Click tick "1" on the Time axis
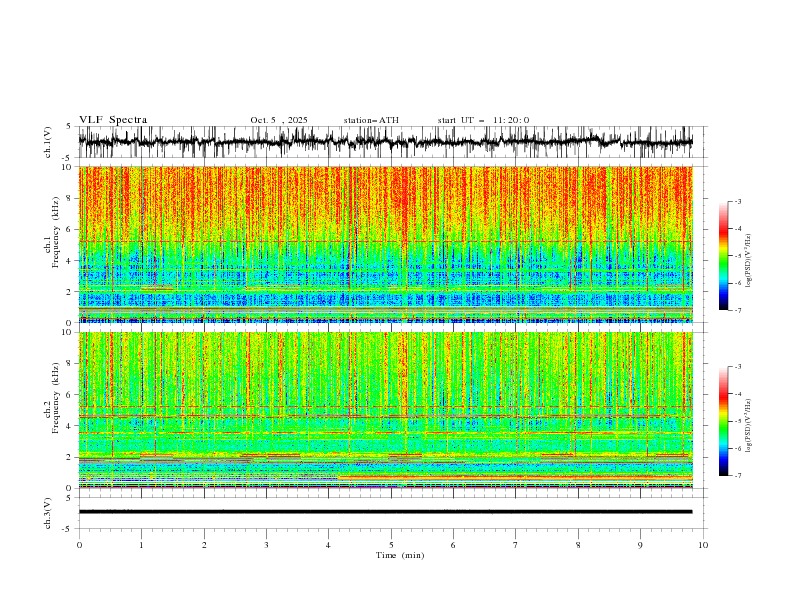Viewport: 792px width, 612px height. click(141, 545)
